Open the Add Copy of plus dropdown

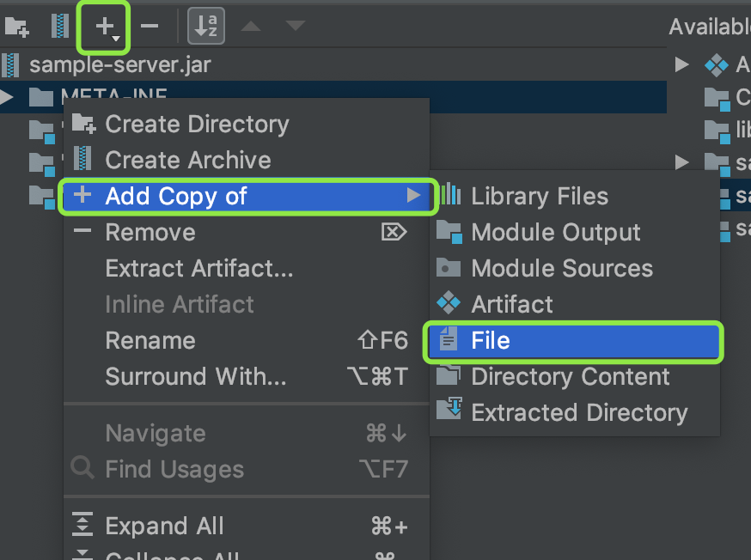(105, 27)
